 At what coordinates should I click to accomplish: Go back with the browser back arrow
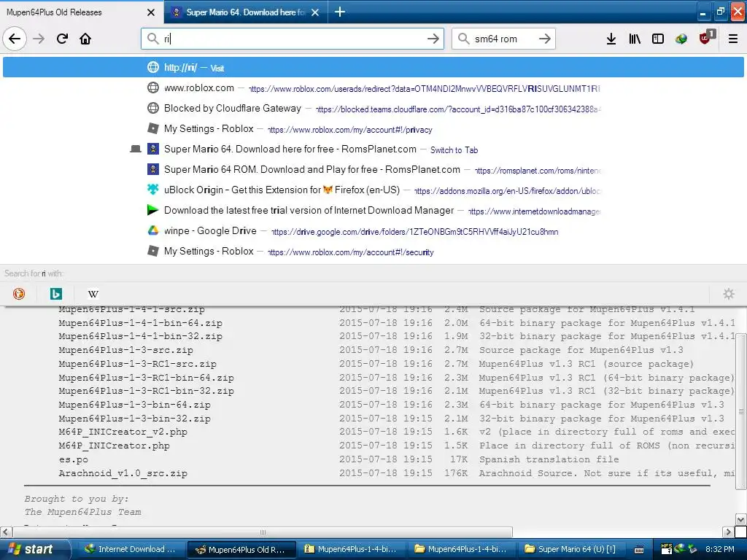[15, 39]
